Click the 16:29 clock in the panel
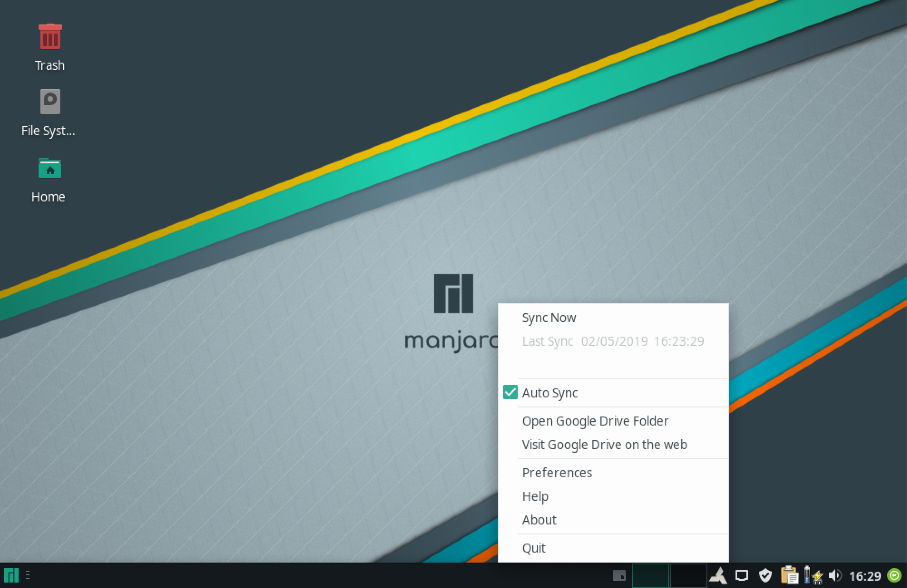The width and height of the screenshot is (907, 588). pos(865,576)
